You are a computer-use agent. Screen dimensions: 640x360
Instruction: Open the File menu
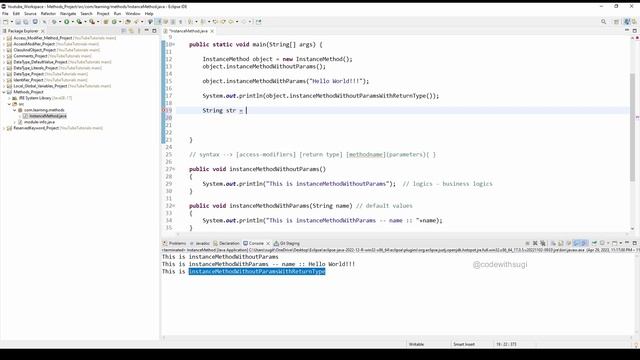click(x=5, y=13)
